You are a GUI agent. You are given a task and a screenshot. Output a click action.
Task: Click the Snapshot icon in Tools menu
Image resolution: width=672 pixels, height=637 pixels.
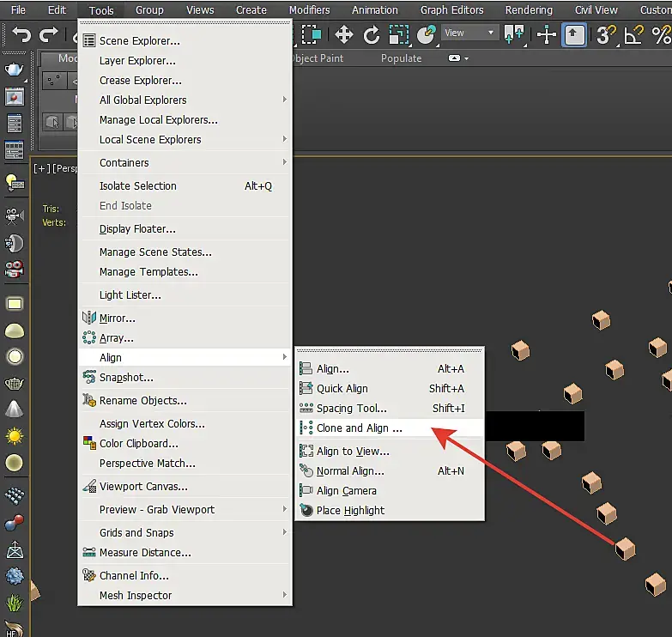point(89,377)
